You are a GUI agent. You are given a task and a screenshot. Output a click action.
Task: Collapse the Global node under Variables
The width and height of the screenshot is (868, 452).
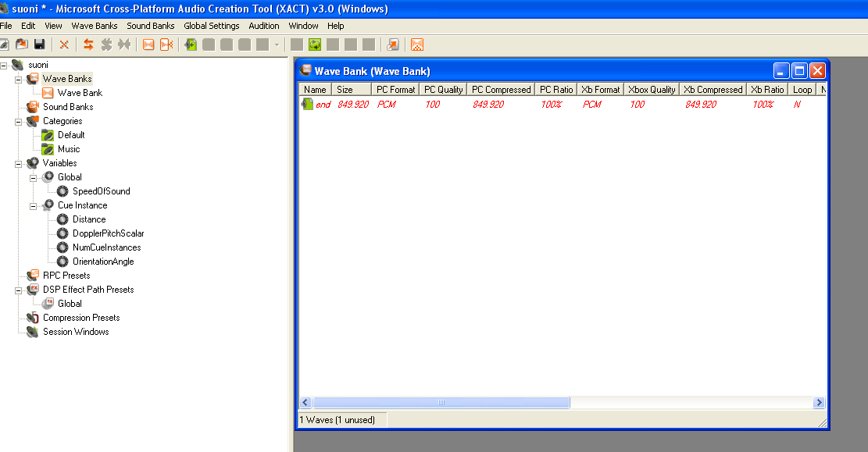point(34,178)
